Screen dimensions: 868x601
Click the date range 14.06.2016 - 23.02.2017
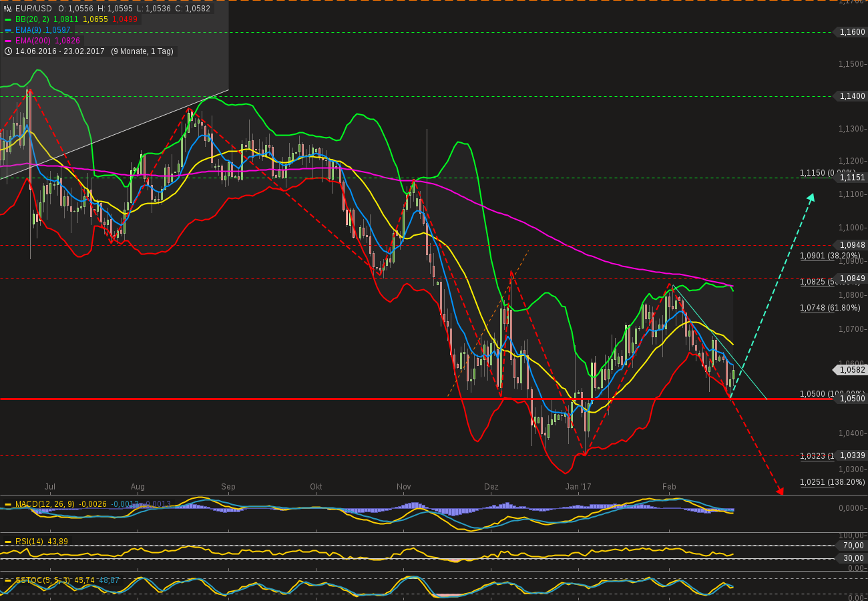(60, 51)
